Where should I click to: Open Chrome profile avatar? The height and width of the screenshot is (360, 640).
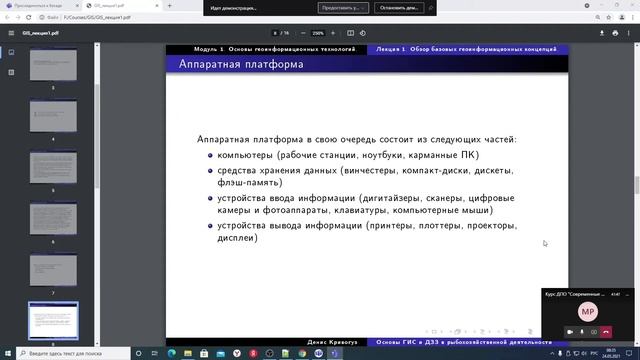622,18
